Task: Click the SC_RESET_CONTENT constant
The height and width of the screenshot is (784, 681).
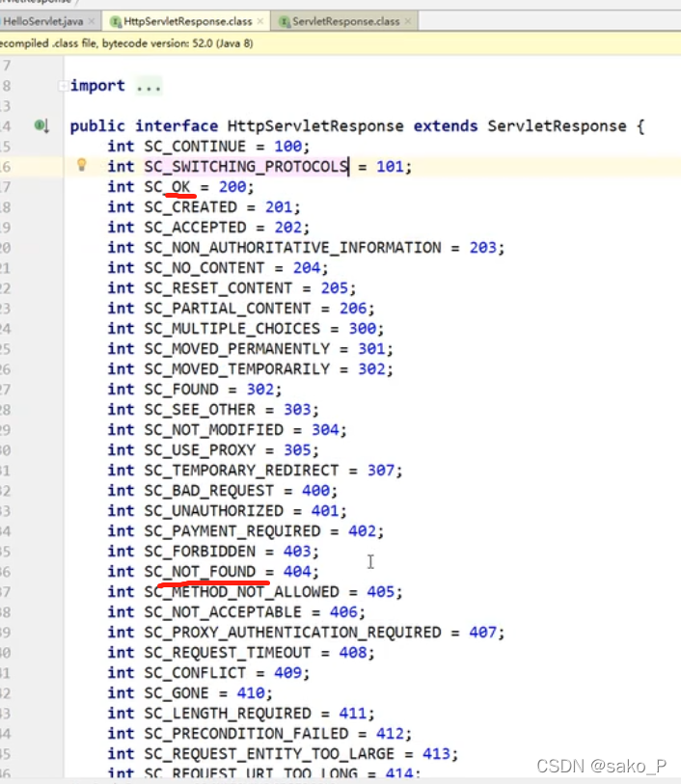Action: pyautogui.click(x=218, y=288)
